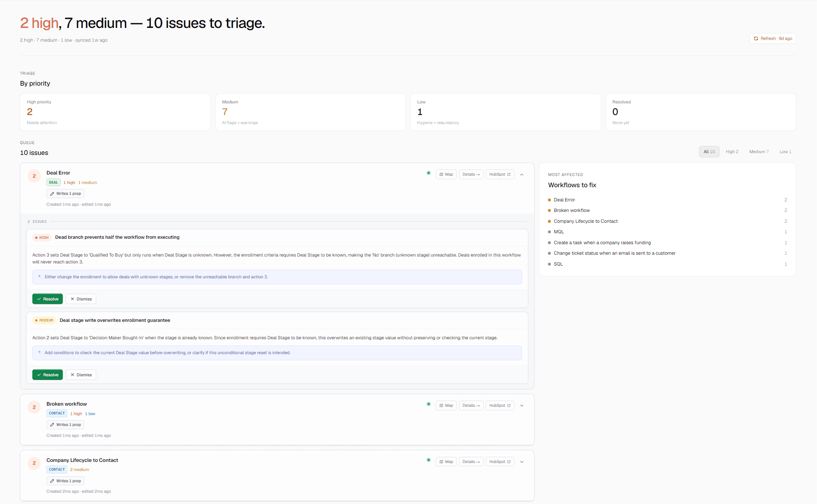The image size is (817, 504).
Task: Select MQL in Workflows to fix list
Action: coord(667,232)
